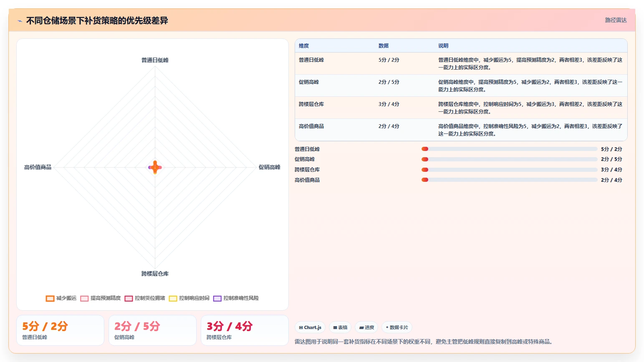Viewport: 644px width, 362px height.
Task: Click the 高价值商品 progress bar
Action: coord(509,180)
